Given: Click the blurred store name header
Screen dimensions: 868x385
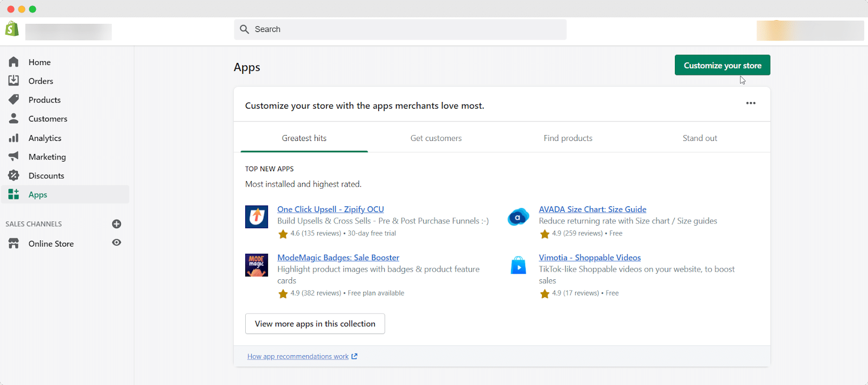Looking at the screenshot, I should click(68, 32).
